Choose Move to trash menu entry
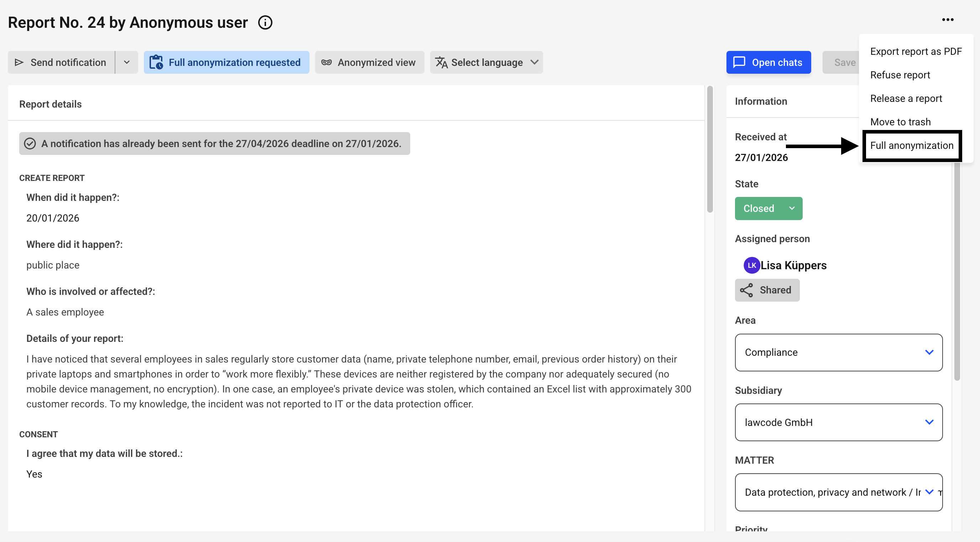 click(900, 122)
